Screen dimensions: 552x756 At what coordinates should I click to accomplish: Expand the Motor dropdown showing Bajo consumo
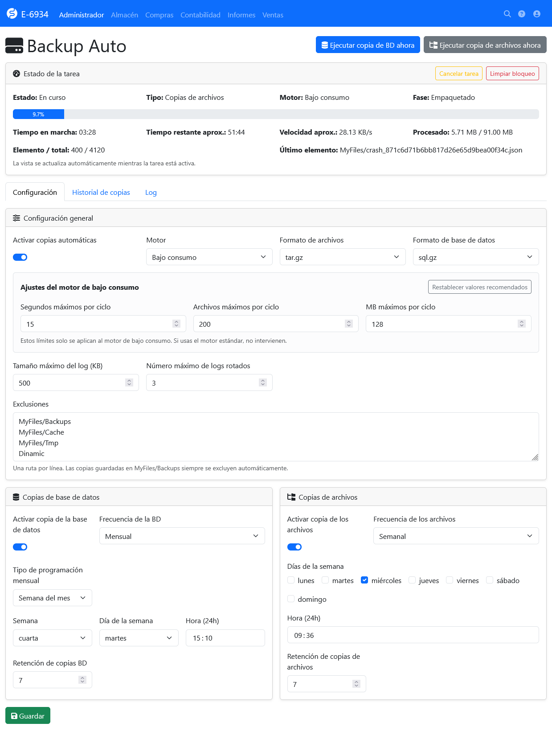[209, 257]
